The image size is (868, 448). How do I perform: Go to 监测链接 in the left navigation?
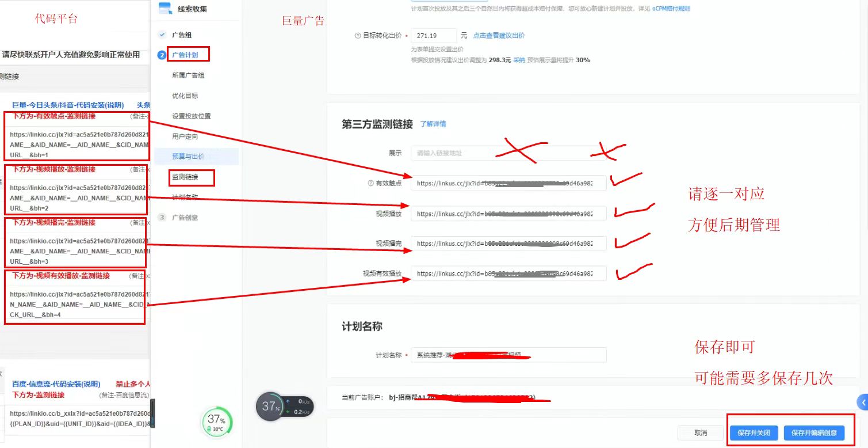point(185,177)
